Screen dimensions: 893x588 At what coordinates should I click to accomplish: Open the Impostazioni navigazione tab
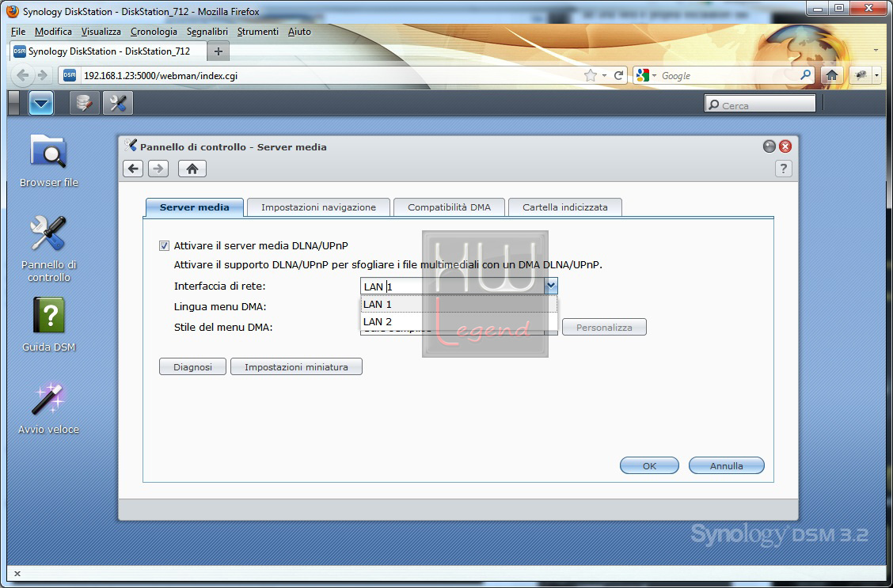point(318,207)
